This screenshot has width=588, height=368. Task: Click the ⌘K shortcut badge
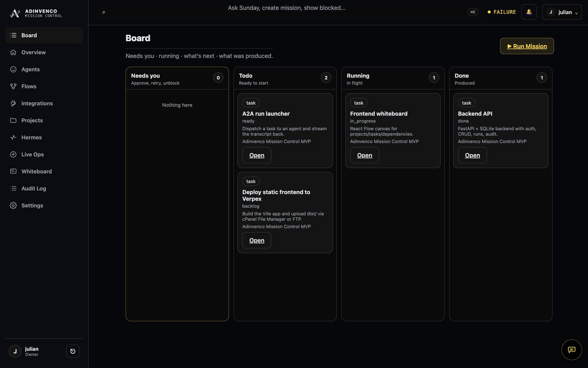[x=473, y=12]
